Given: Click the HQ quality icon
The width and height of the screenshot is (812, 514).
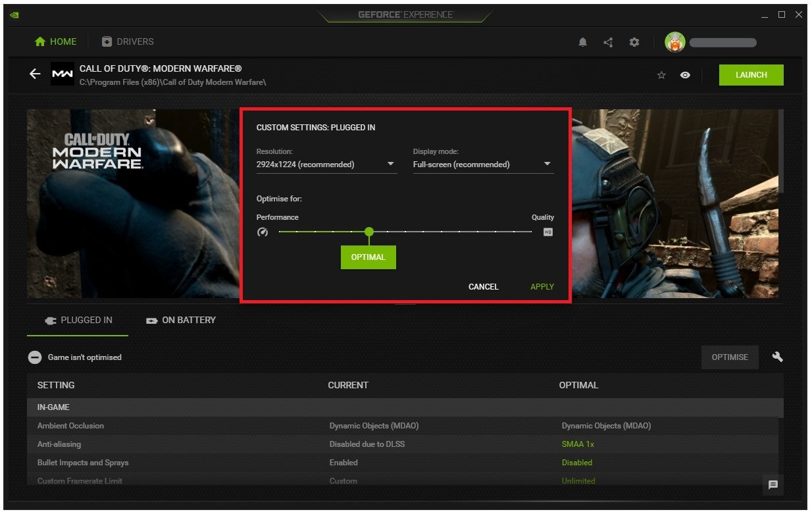Looking at the screenshot, I should pos(547,232).
